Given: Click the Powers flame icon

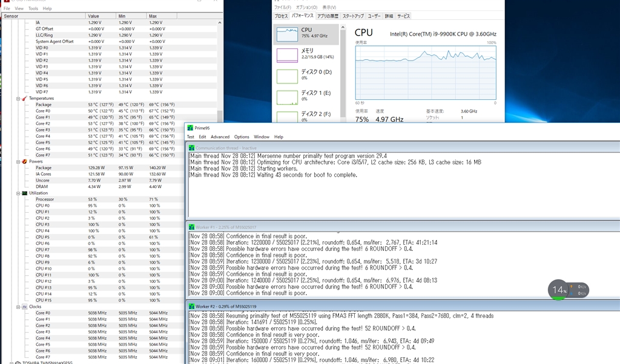Looking at the screenshot, I should (x=24, y=161).
